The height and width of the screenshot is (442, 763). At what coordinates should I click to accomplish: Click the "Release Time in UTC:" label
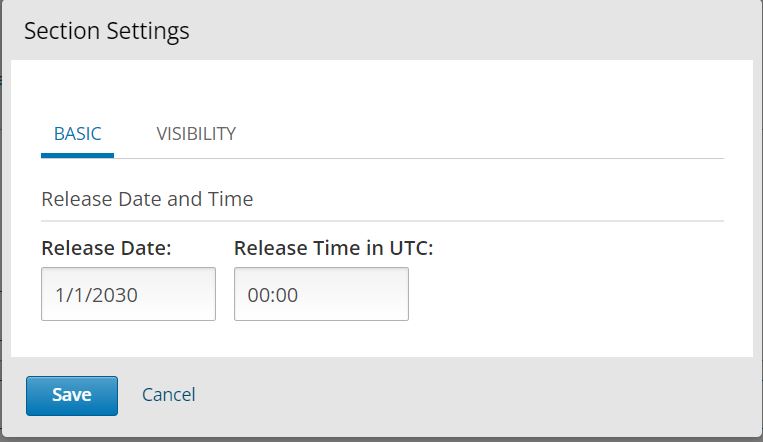[333, 249]
